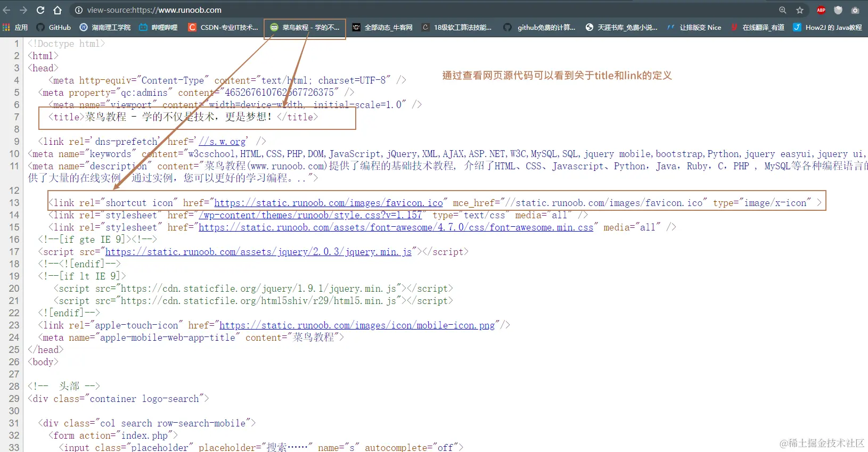This screenshot has height=452, width=868.
Task: Click the meta http-equiv Content-Type line
Action: pos(227,80)
